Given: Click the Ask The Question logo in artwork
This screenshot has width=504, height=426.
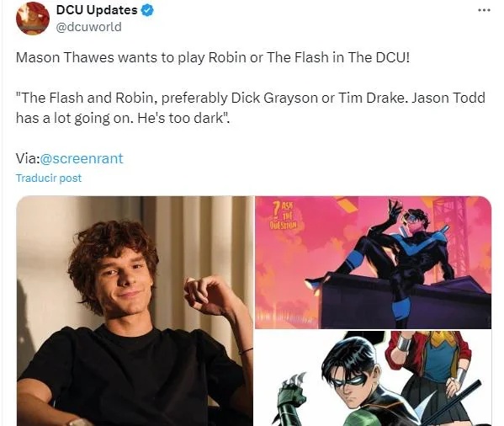Looking at the screenshot, I should pyautogui.click(x=284, y=216).
